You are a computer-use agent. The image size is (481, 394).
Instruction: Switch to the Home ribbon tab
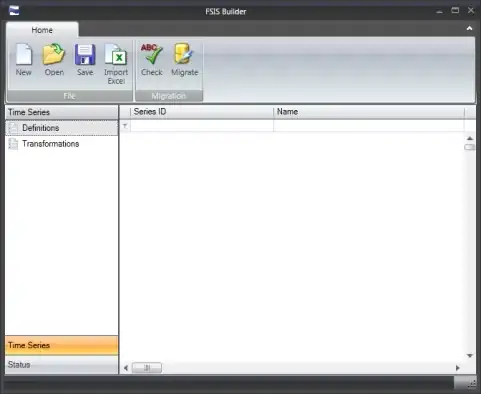click(42, 30)
